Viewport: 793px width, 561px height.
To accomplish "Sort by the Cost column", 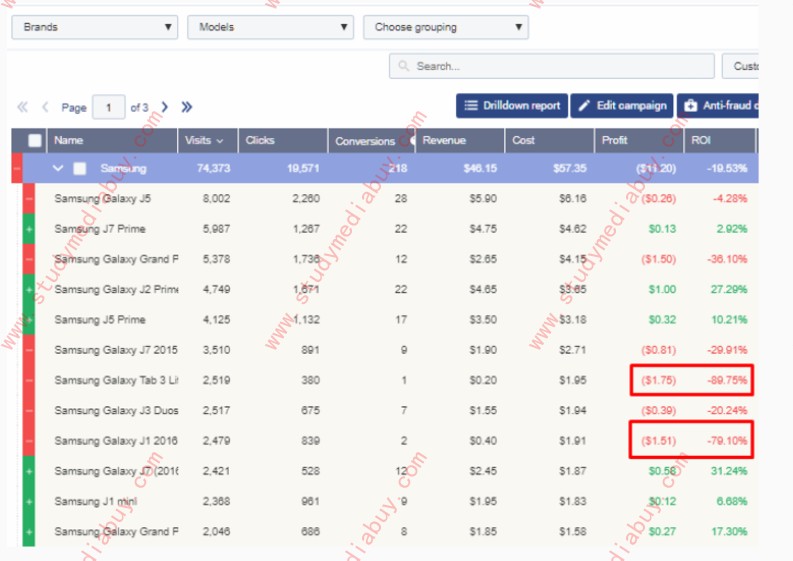I will tap(549, 141).
